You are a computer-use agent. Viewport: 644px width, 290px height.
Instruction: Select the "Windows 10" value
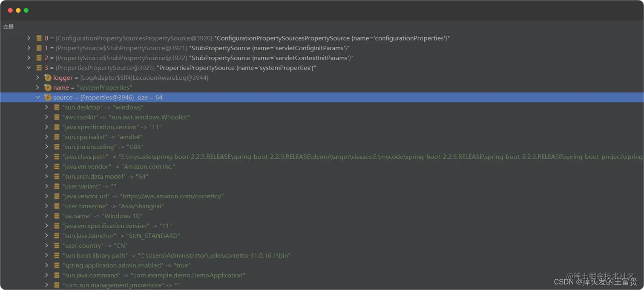(x=122, y=216)
